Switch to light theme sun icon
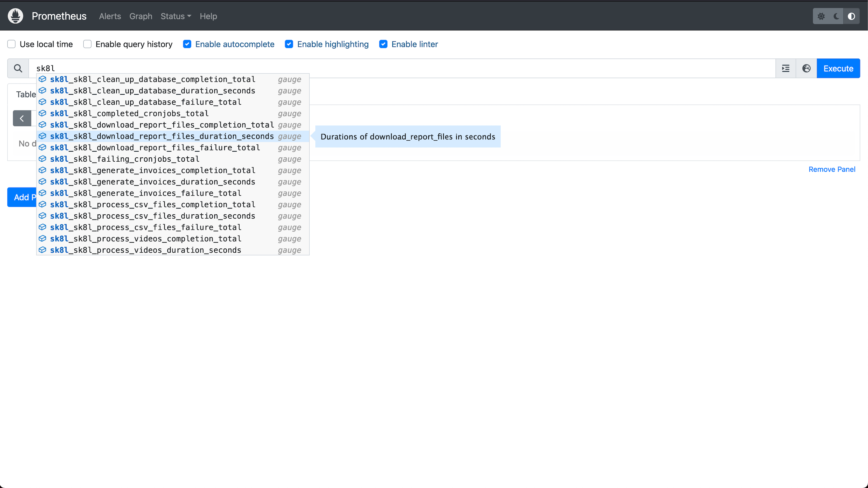This screenshot has width=868, height=488. coord(821,16)
